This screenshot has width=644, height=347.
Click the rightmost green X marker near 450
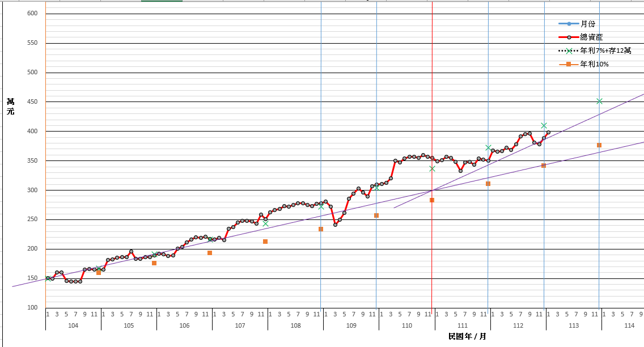click(x=599, y=101)
